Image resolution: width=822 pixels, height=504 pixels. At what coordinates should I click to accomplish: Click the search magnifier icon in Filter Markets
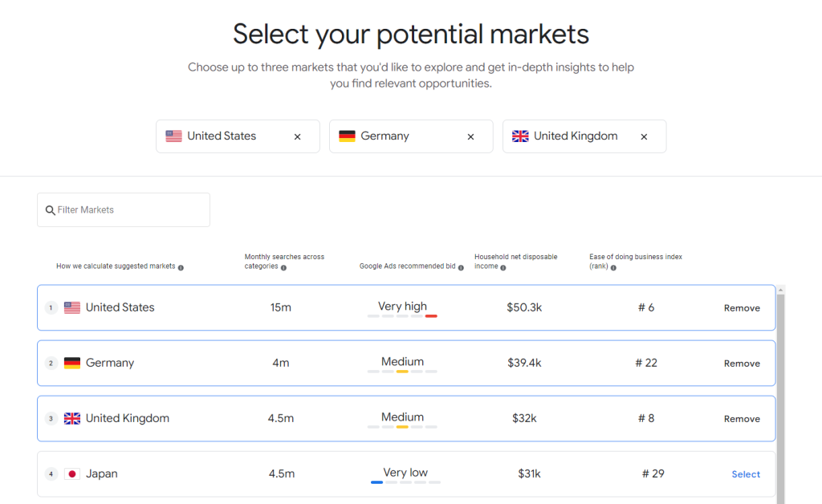pyautogui.click(x=51, y=210)
